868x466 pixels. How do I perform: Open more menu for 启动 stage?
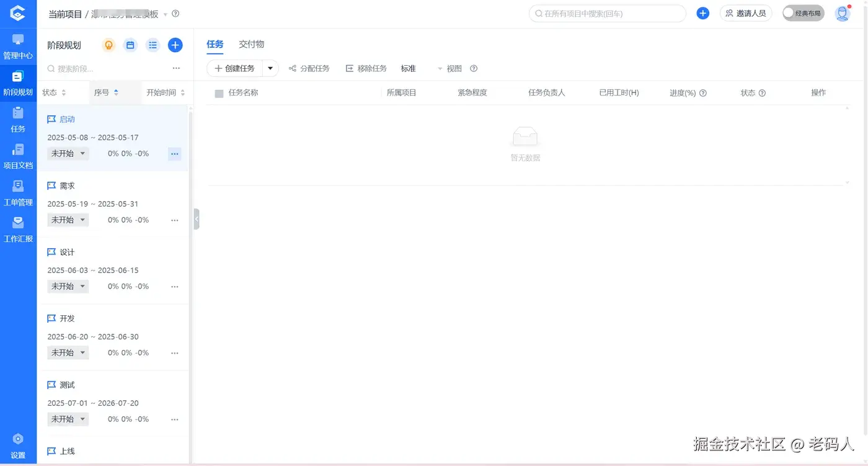coord(175,154)
